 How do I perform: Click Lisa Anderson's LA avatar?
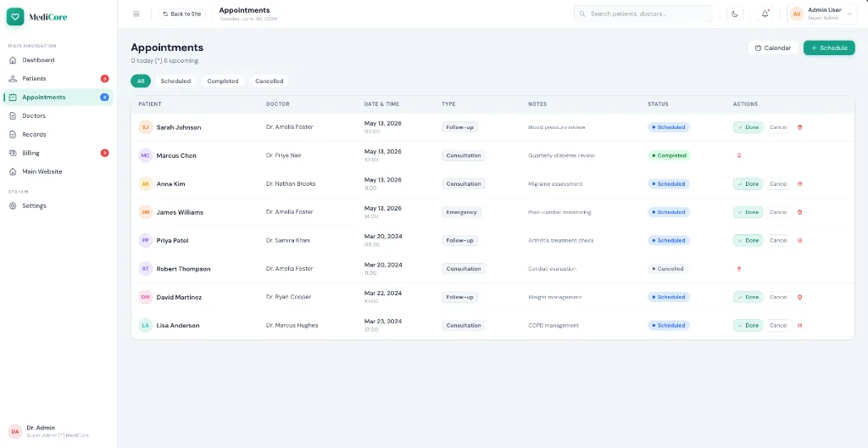(x=145, y=326)
